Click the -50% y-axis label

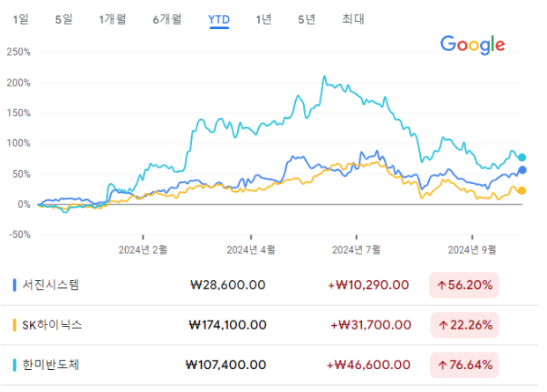19,234
